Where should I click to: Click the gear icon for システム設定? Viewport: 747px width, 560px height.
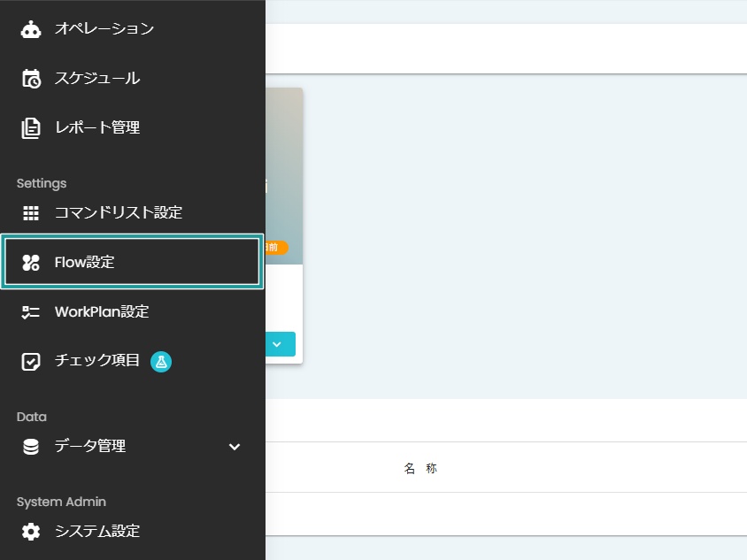click(31, 532)
